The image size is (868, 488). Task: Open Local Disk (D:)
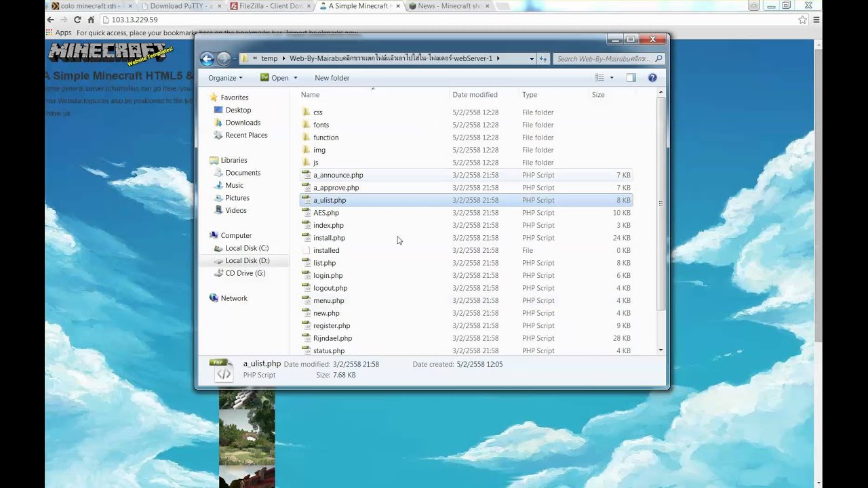click(x=248, y=260)
